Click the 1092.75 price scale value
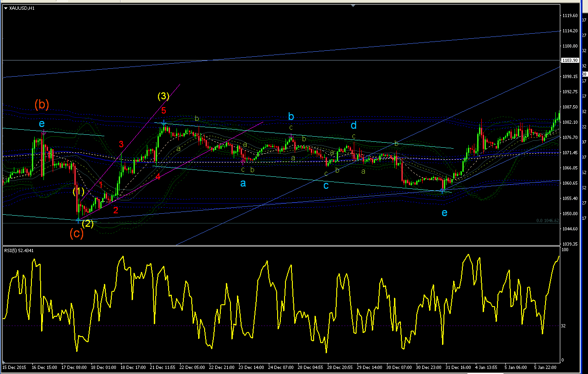This screenshot has height=374, width=588. (570, 92)
